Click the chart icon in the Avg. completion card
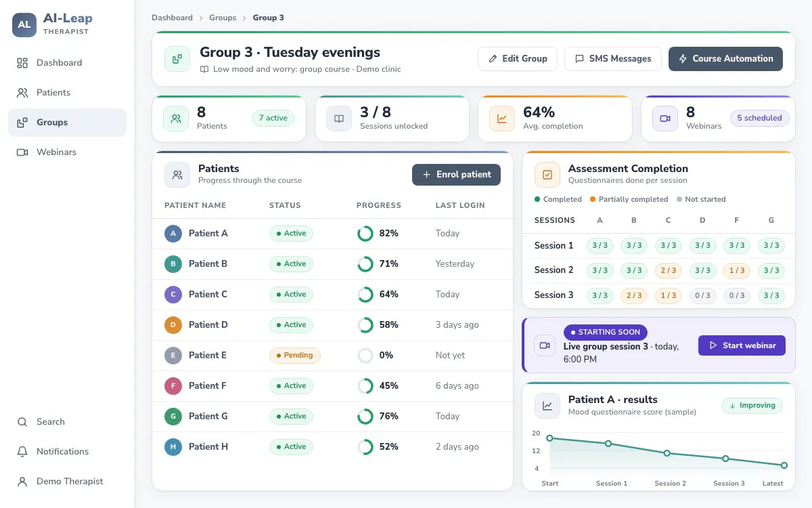The height and width of the screenshot is (508, 812). [502, 119]
